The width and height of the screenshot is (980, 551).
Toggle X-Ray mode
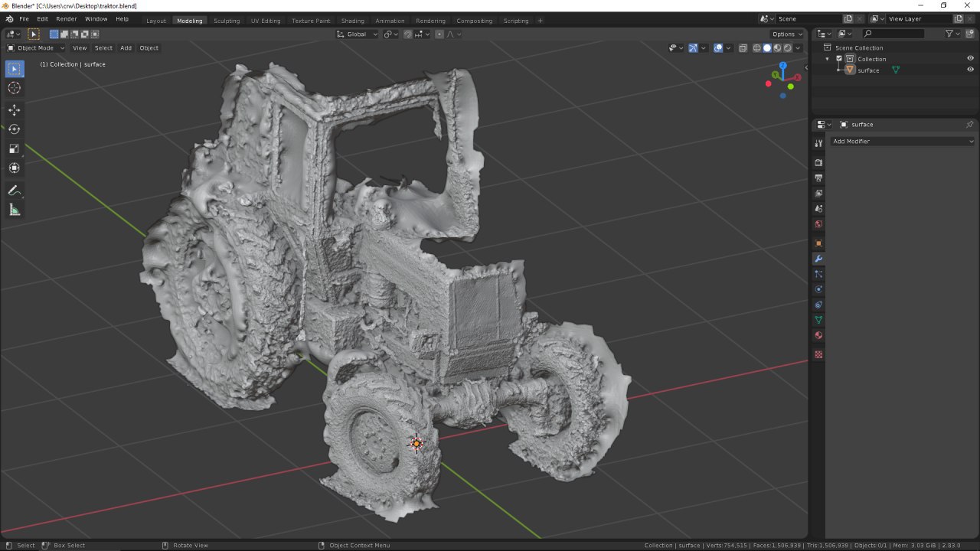point(743,47)
